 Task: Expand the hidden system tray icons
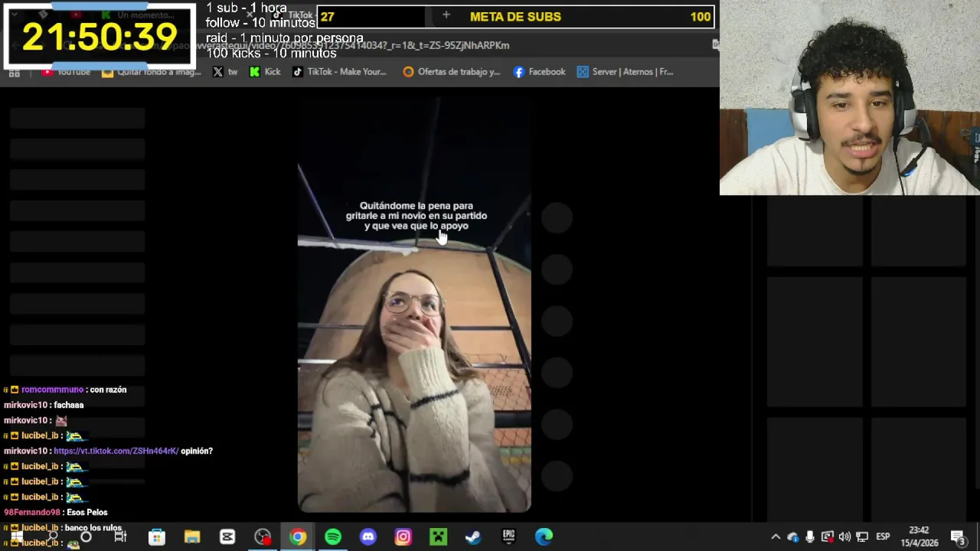pyautogui.click(x=776, y=536)
